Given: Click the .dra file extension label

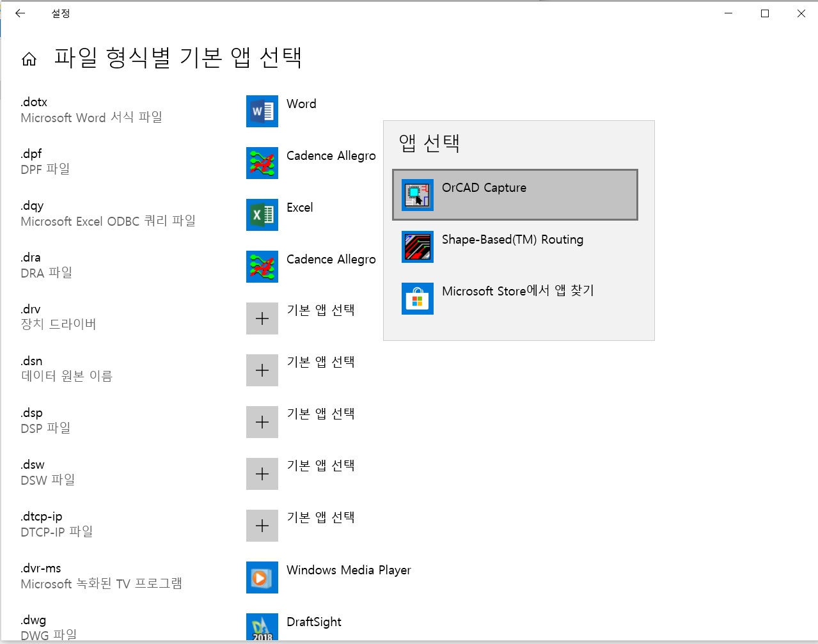Looking at the screenshot, I should [31, 258].
